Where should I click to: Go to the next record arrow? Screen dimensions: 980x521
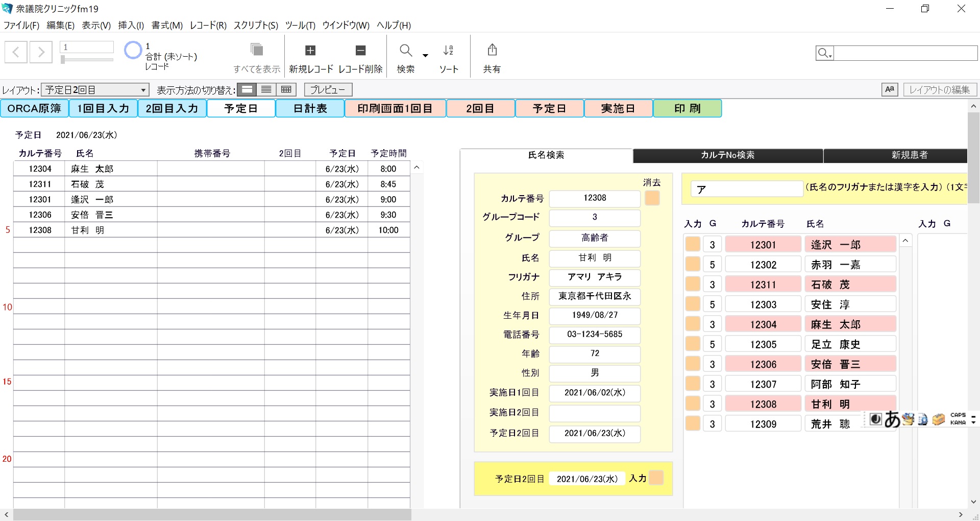(41, 52)
